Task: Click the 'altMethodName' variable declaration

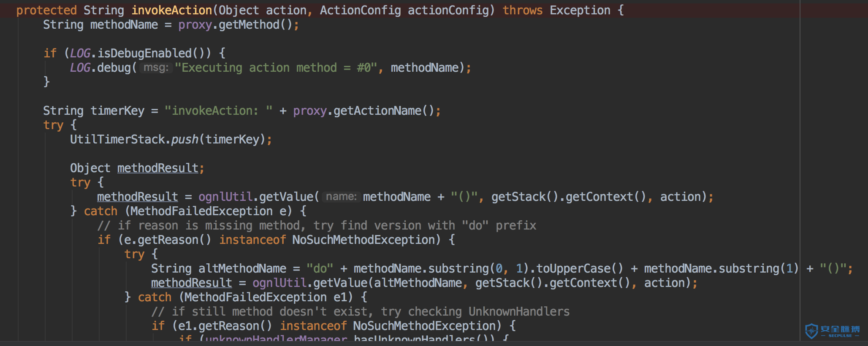Action: [242, 268]
